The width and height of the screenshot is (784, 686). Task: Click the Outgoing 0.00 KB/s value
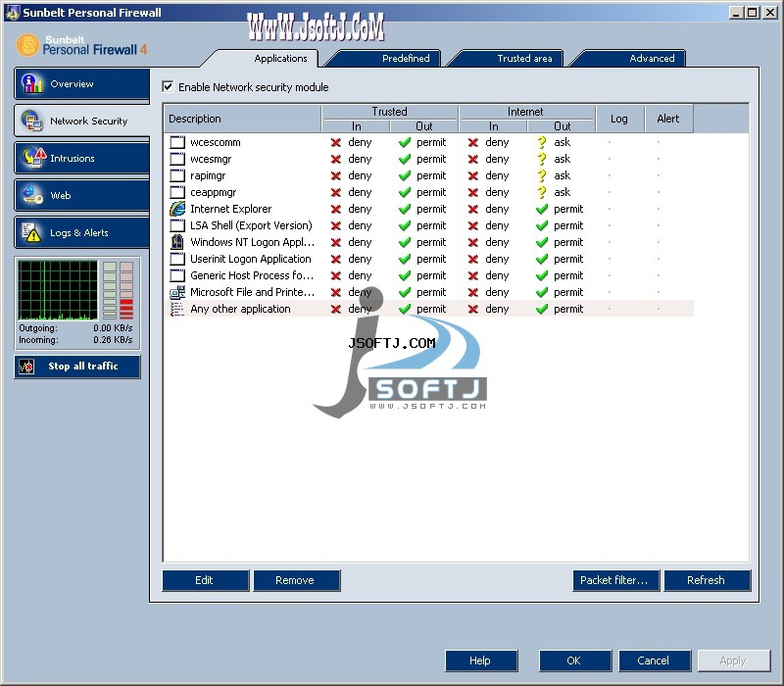(113, 328)
